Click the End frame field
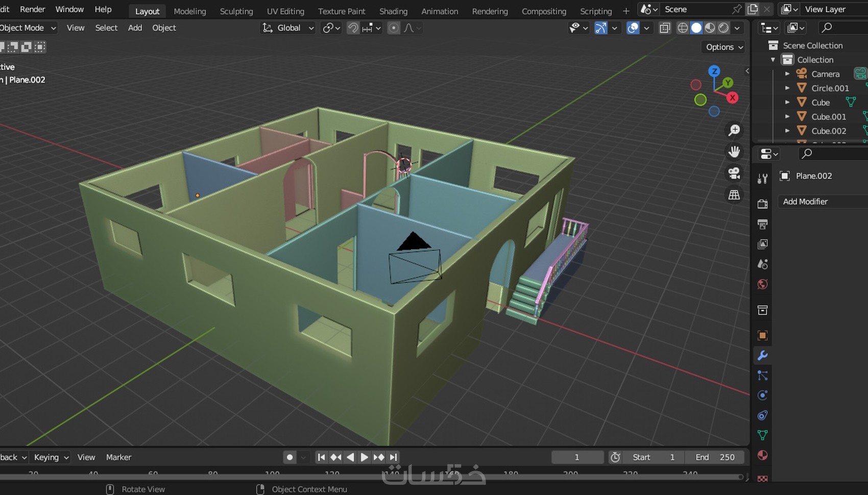Screen dimensions: 868x495 coord(714,457)
